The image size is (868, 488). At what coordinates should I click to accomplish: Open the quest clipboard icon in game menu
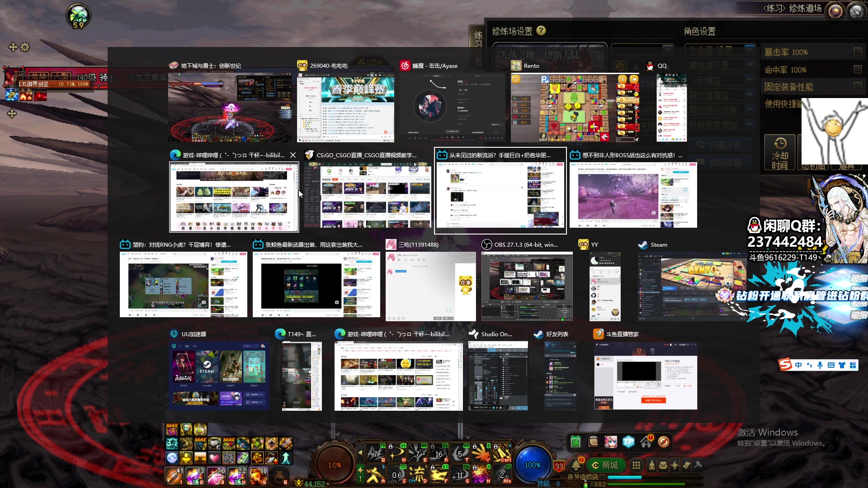pyautogui.click(x=593, y=441)
